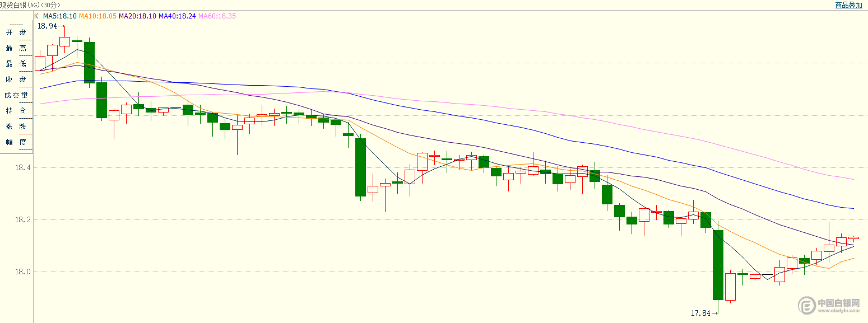This screenshot has height=323, width=868.
Task: Select the MA10:18.05 indicator label
Action: tap(98, 16)
